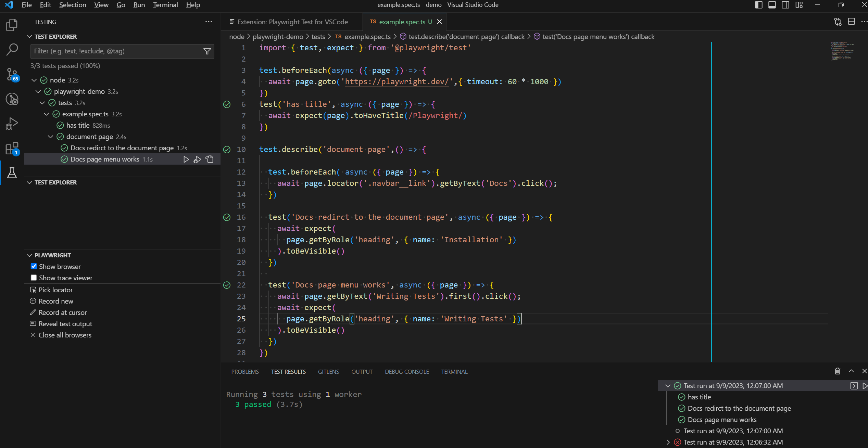This screenshot has width=868, height=448.
Task: Open the TERMINAL tab in bottom panel
Action: point(454,371)
